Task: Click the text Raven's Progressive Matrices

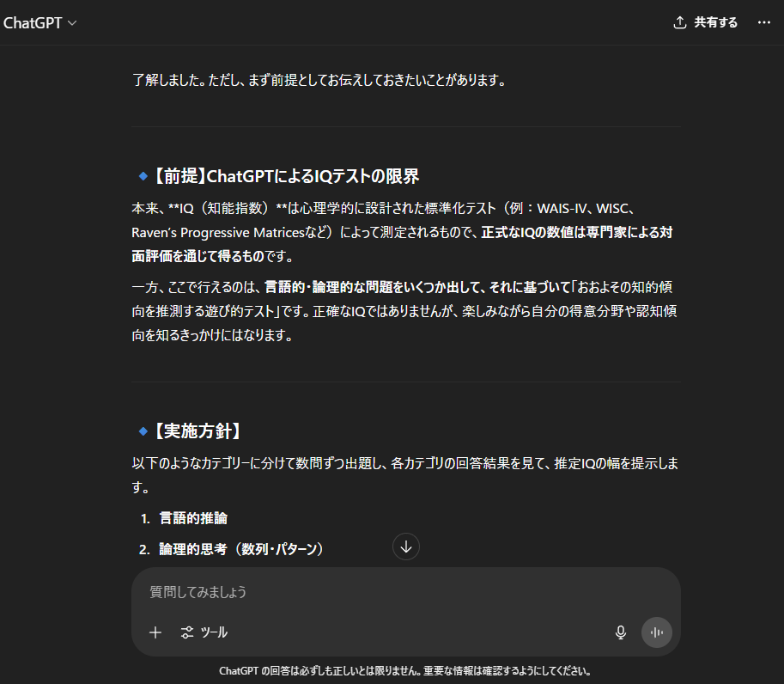Action: (x=218, y=233)
